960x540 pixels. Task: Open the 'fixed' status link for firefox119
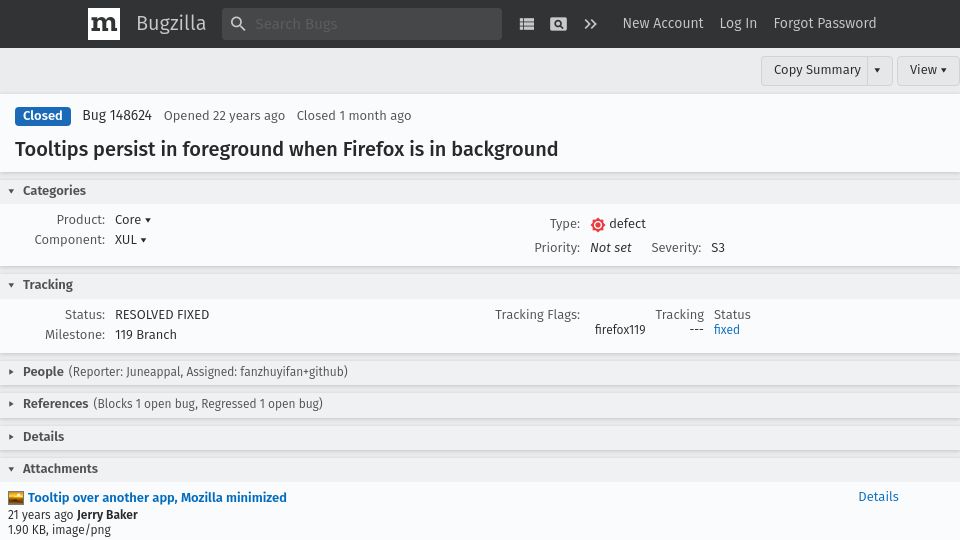tap(726, 329)
